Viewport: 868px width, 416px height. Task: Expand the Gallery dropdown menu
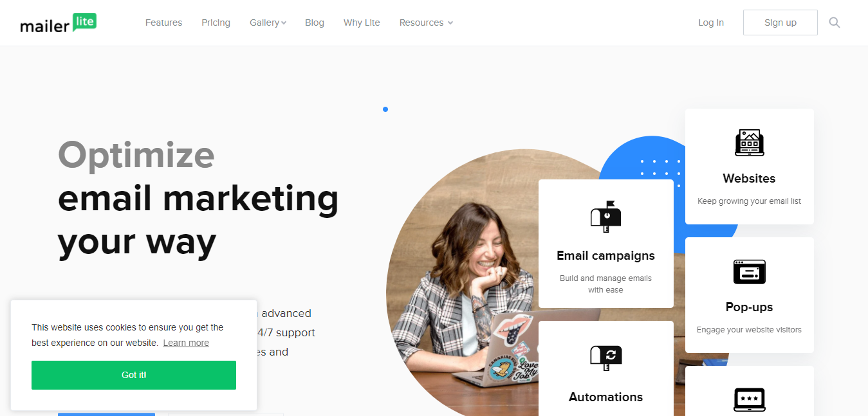click(268, 23)
